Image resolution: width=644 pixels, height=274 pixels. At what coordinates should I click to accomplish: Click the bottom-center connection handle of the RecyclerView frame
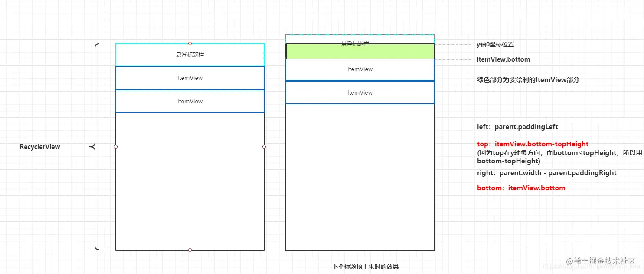pos(190,250)
